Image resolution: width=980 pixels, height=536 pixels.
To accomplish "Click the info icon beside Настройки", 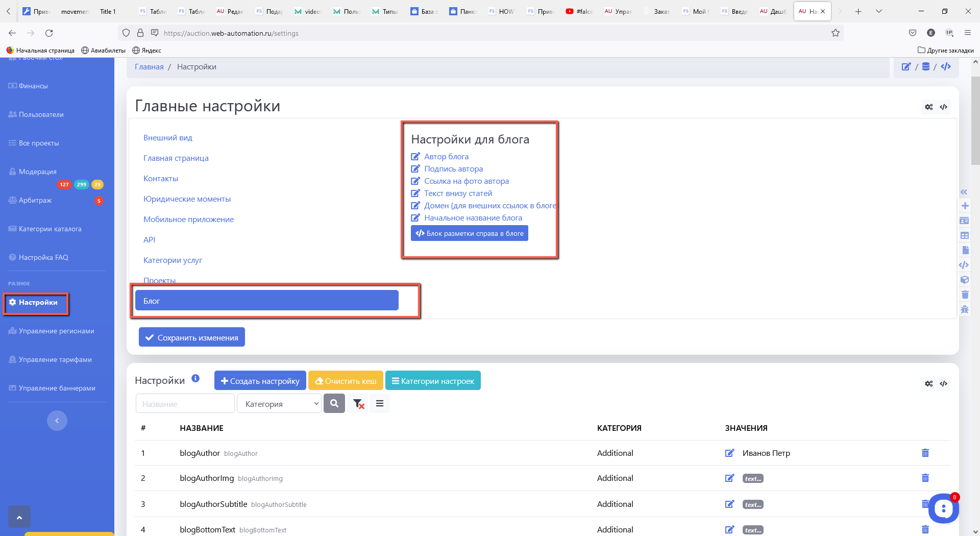I will [195, 379].
